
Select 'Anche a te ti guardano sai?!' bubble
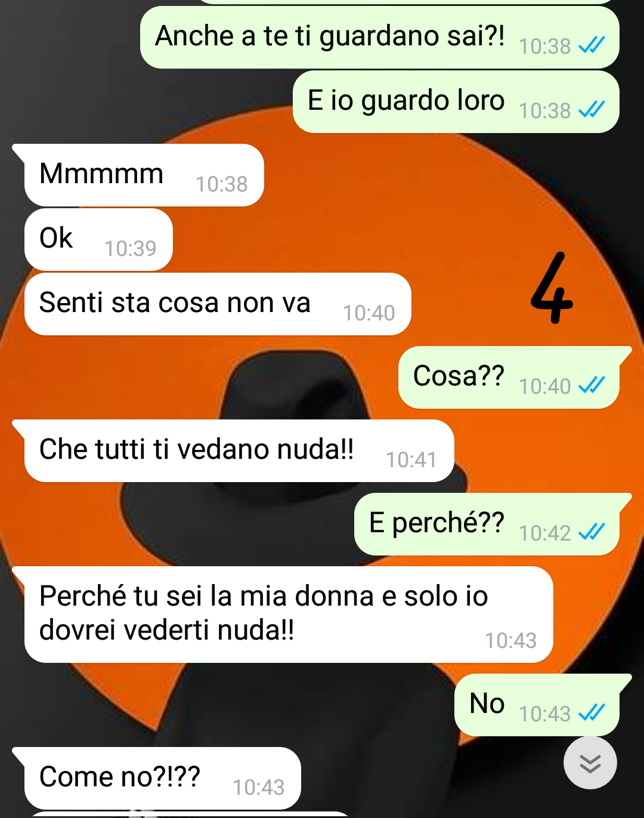click(x=380, y=37)
